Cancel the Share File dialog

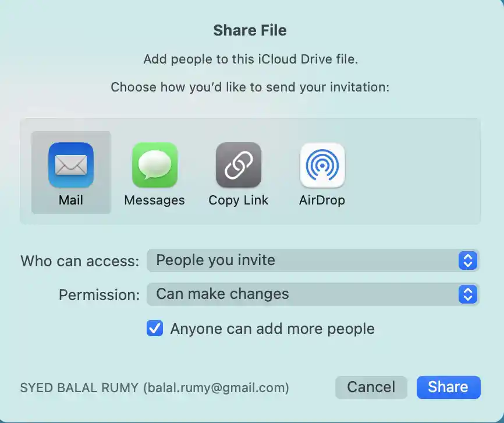coord(371,387)
